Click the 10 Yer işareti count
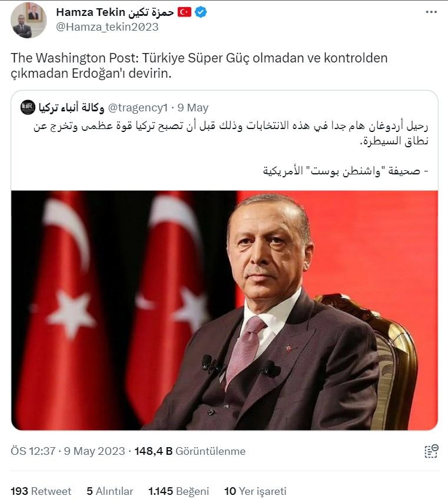448x499 pixels. tap(255, 491)
